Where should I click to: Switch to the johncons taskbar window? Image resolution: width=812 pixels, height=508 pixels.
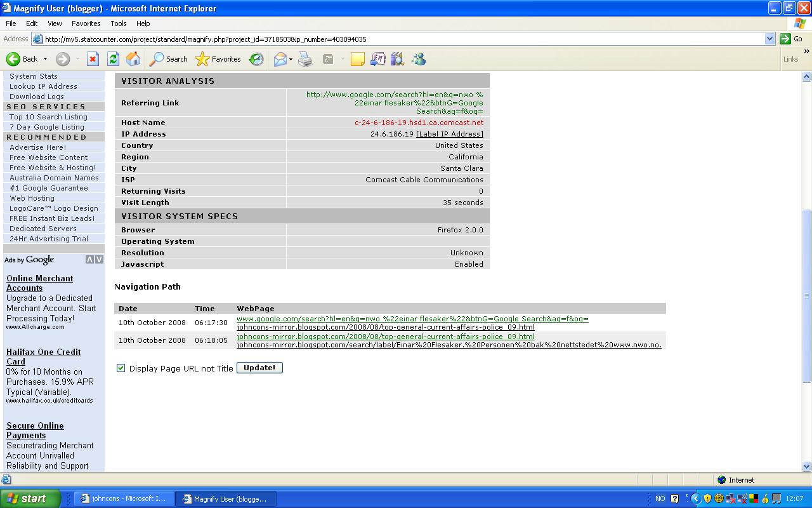click(123, 499)
